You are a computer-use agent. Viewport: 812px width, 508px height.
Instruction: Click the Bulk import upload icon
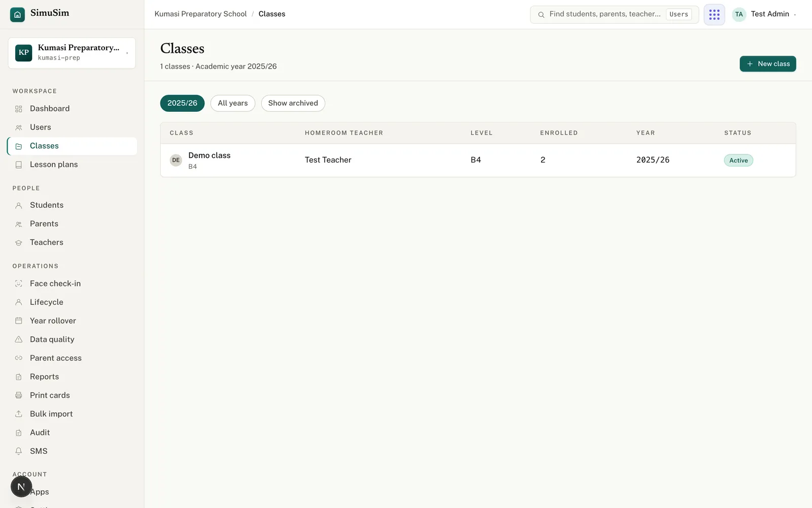19,414
